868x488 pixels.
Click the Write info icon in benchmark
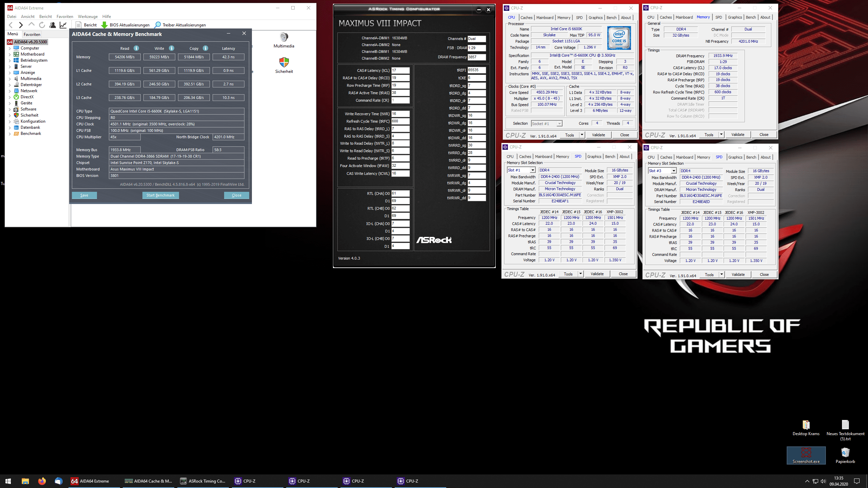172,48
